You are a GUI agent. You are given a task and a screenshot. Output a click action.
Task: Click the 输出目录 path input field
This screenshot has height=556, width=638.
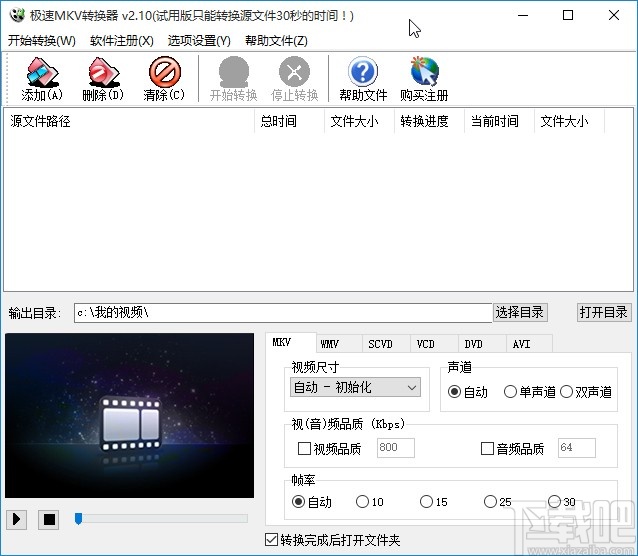(283, 313)
